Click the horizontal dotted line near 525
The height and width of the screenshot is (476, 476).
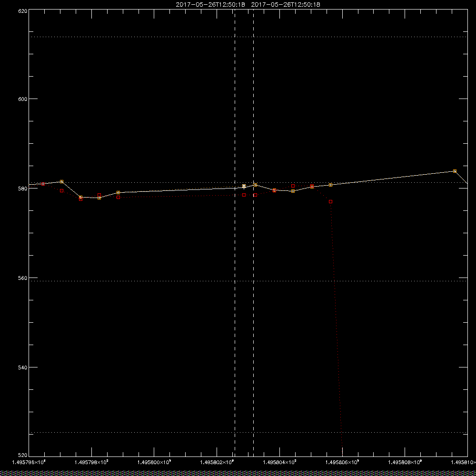pyautogui.click(x=248, y=432)
